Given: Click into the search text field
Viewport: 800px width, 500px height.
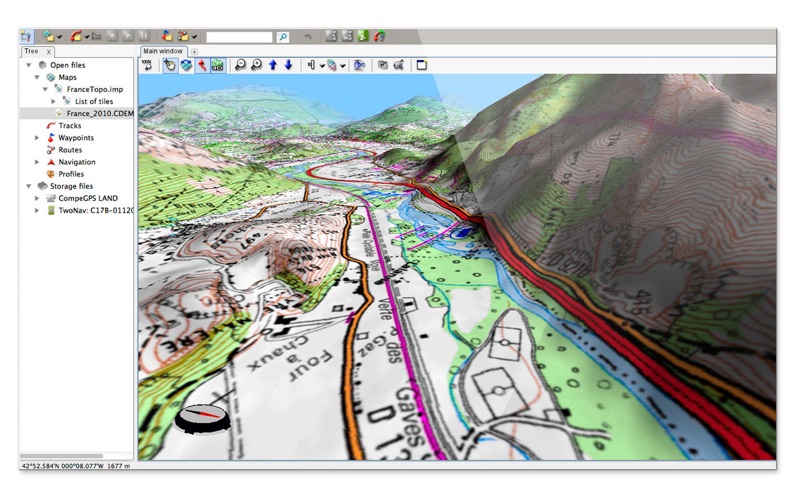Looking at the screenshot, I should (239, 37).
